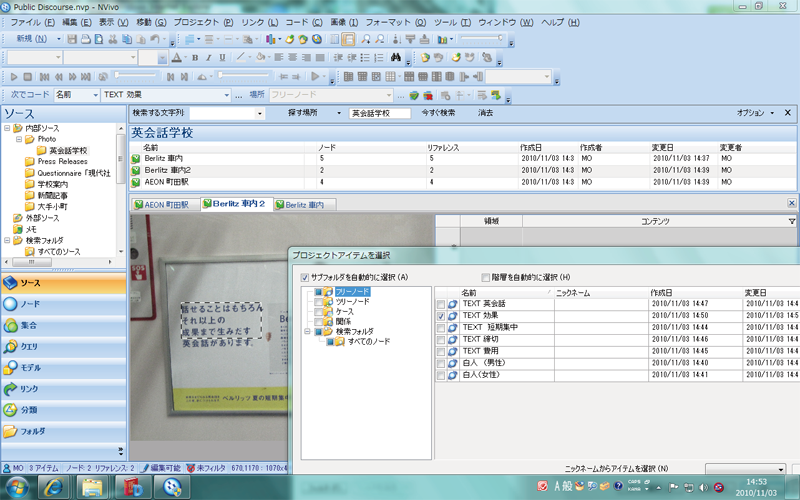Open the ニックネーム selection dropdown at dialog bottom
The height and width of the screenshot is (500, 800).
pos(745,469)
